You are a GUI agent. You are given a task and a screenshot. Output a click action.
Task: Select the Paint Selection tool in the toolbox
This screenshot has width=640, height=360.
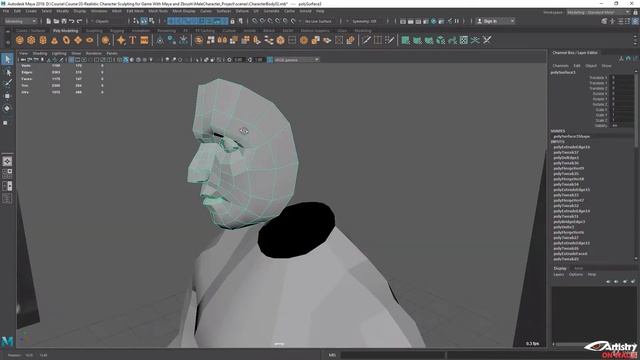coord(7,83)
